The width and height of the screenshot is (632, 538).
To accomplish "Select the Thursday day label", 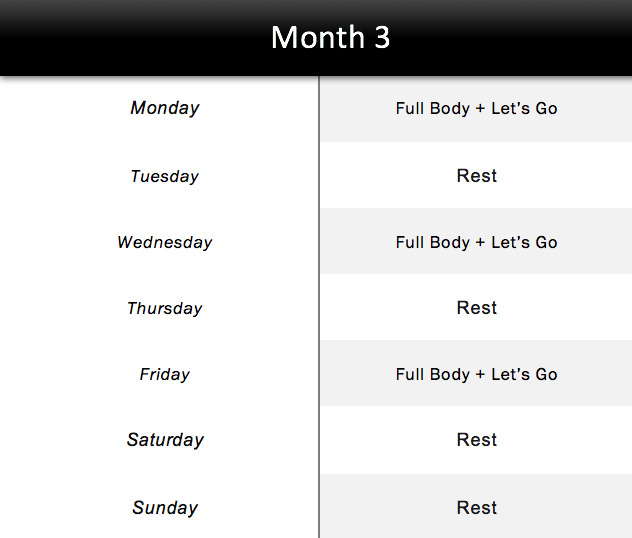I will [165, 308].
